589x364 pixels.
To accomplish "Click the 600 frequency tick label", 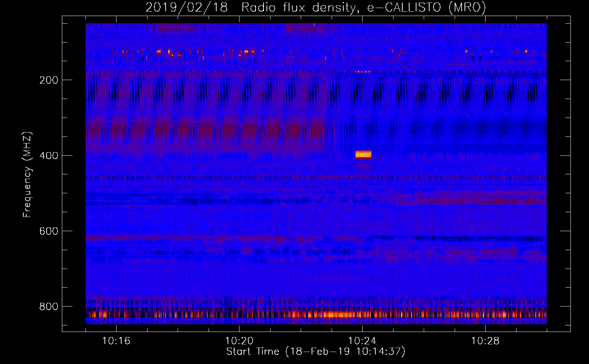I will (49, 232).
